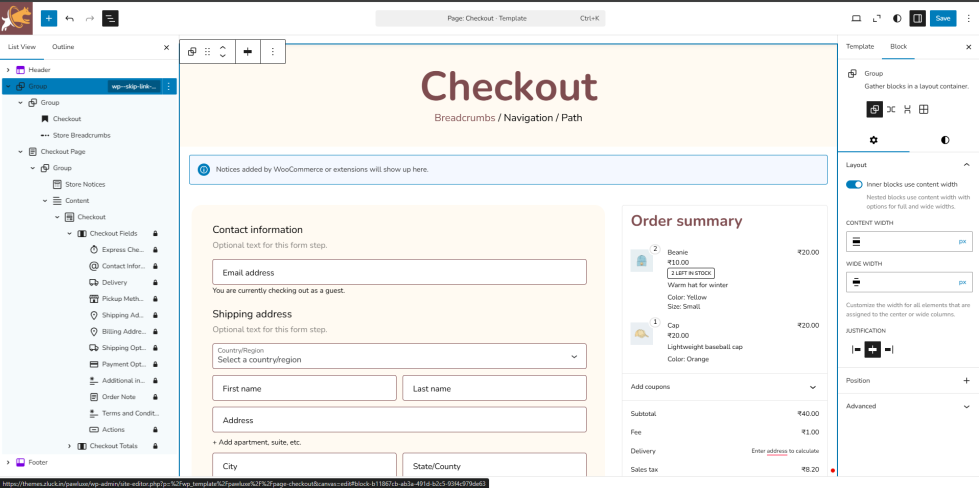Viewport: 979px width, 488px height.
Task: Expand the Checkout Totals tree item
Action: [69, 446]
